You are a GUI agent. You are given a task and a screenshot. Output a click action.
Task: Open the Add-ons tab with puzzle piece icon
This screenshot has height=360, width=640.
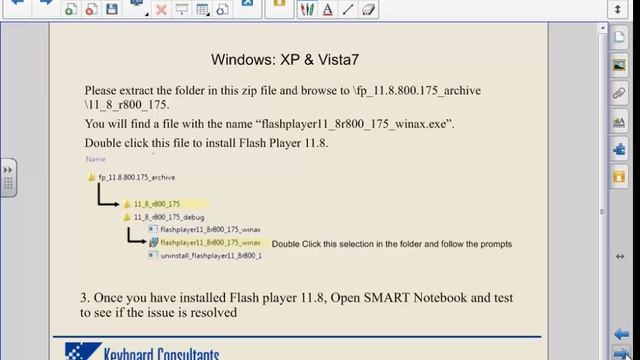point(619,149)
